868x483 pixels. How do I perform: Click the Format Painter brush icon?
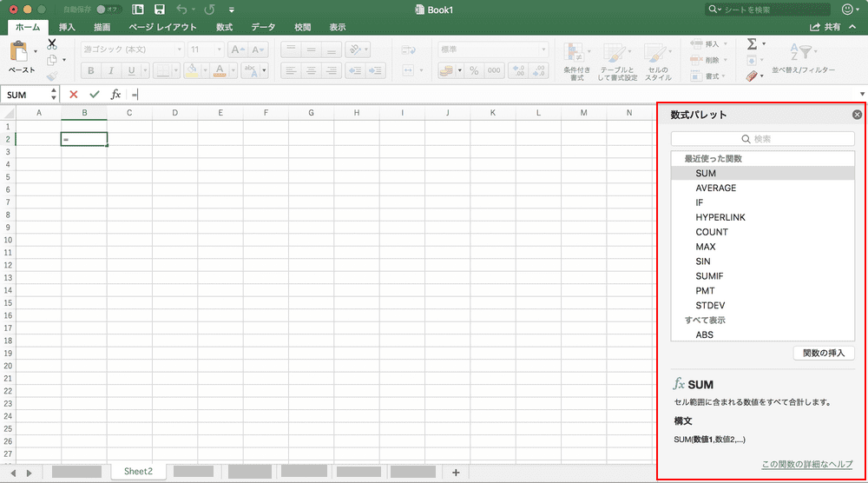pos(52,76)
